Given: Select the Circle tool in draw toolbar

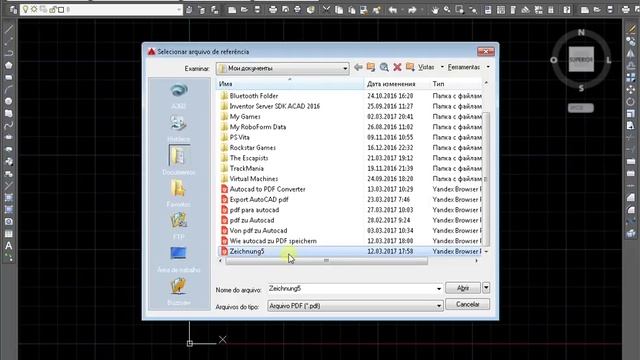Looking at the screenshot, I should pos(9,101).
